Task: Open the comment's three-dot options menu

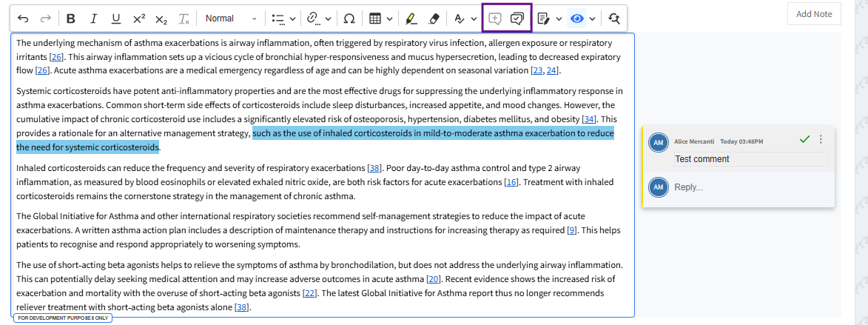Action: pyautogui.click(x=821, y=139)
